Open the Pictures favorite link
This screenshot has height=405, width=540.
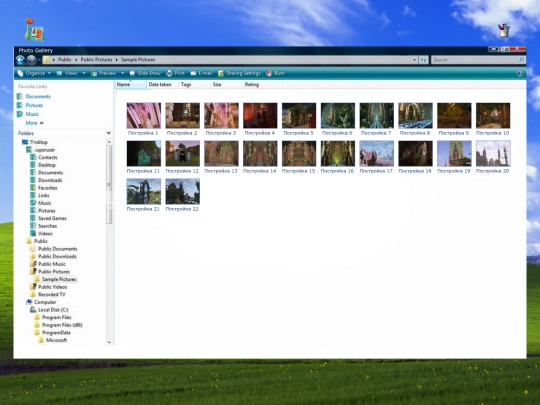point(30,105)
